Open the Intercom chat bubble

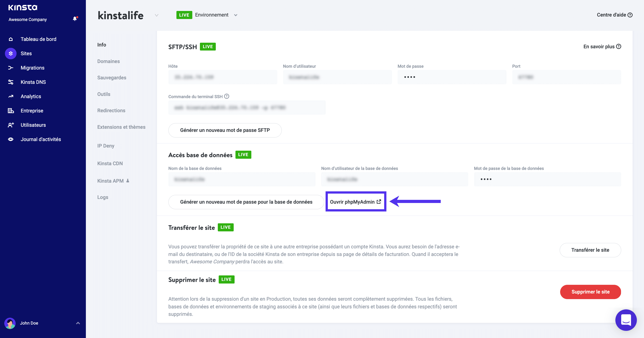pos(626,320)
